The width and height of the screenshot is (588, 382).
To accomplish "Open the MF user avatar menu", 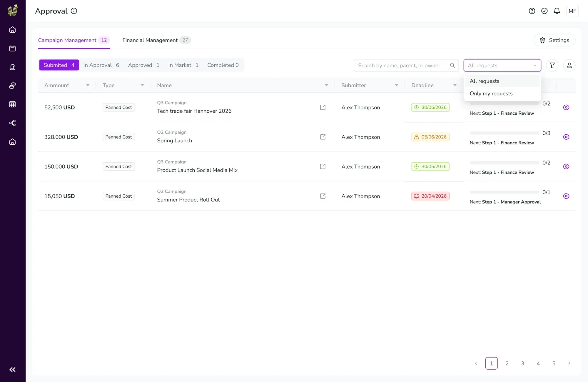I will [572, 11].
